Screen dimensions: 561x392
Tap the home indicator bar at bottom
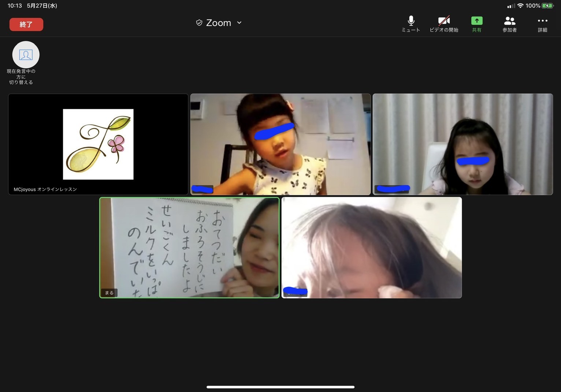280,387
